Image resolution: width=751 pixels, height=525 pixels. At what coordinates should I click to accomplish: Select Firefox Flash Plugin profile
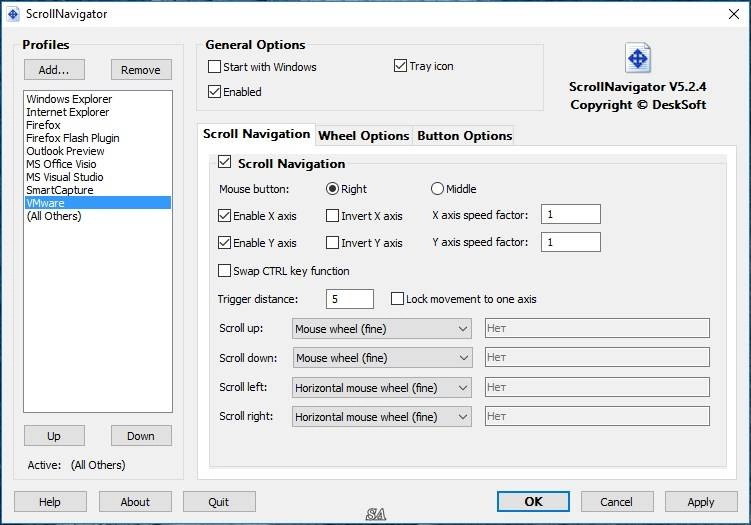[x=98, y=138]
